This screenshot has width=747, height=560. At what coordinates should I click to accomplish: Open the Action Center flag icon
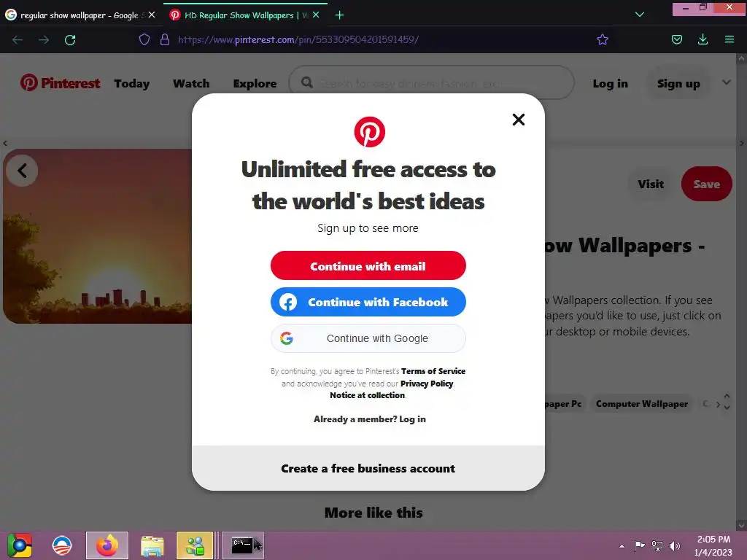pos(639,545)
